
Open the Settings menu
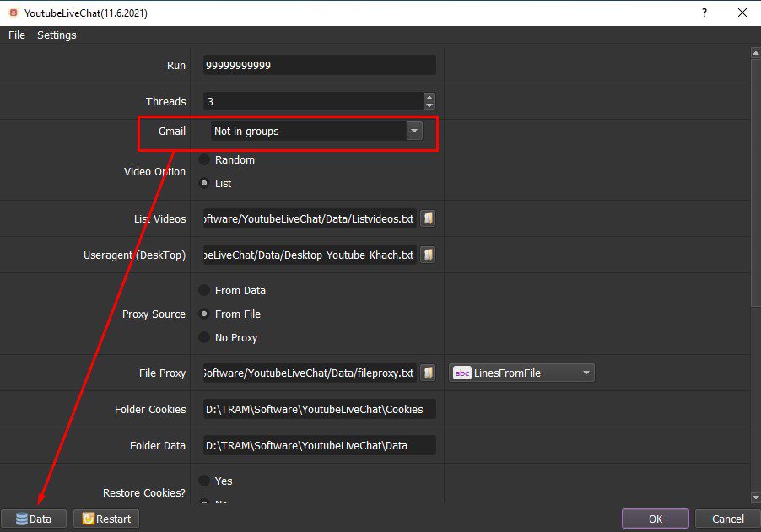pos(57,35)
